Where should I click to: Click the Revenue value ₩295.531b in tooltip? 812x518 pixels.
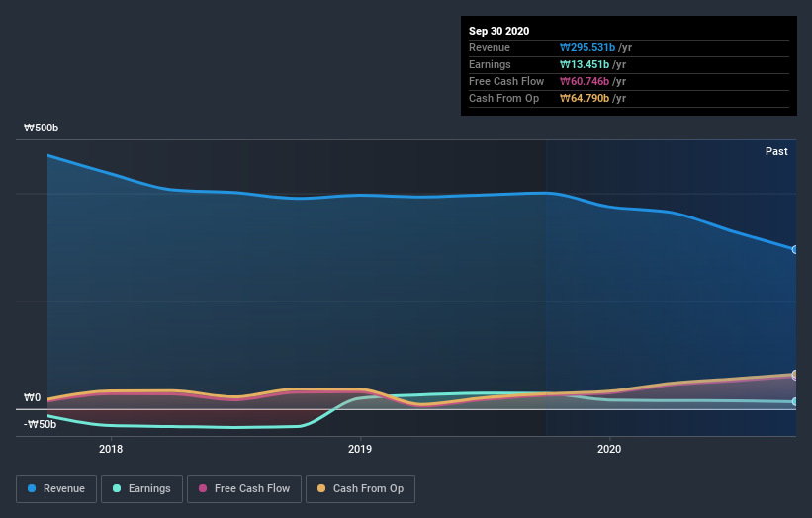coord(587,47)
